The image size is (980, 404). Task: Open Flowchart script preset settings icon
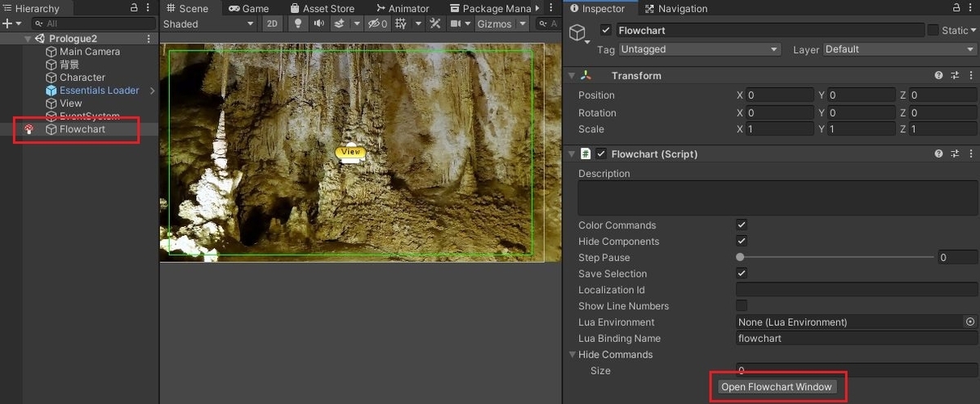[955, 153]
